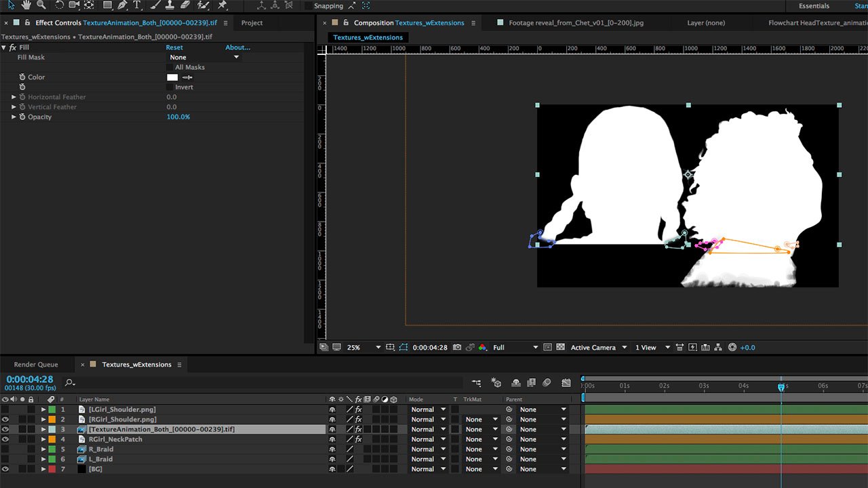Select the Clone Stamp tool
Screen dimensions: 868x488
170,5
